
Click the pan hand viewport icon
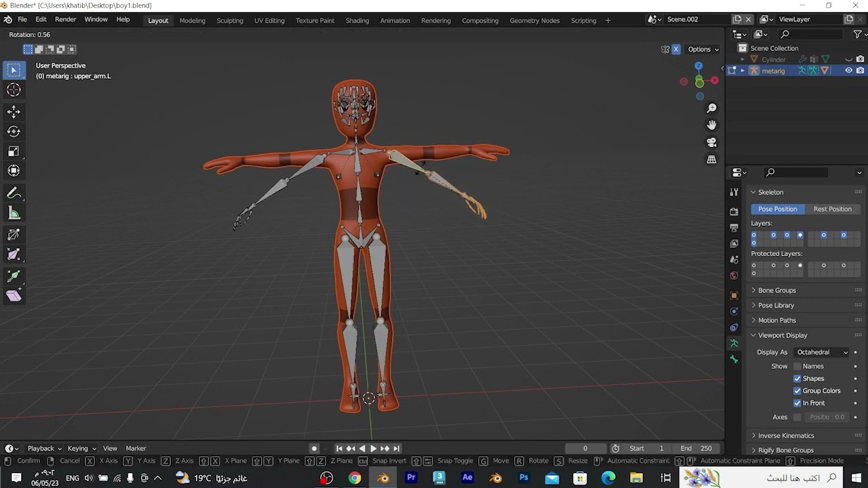(x=711, y=125)
